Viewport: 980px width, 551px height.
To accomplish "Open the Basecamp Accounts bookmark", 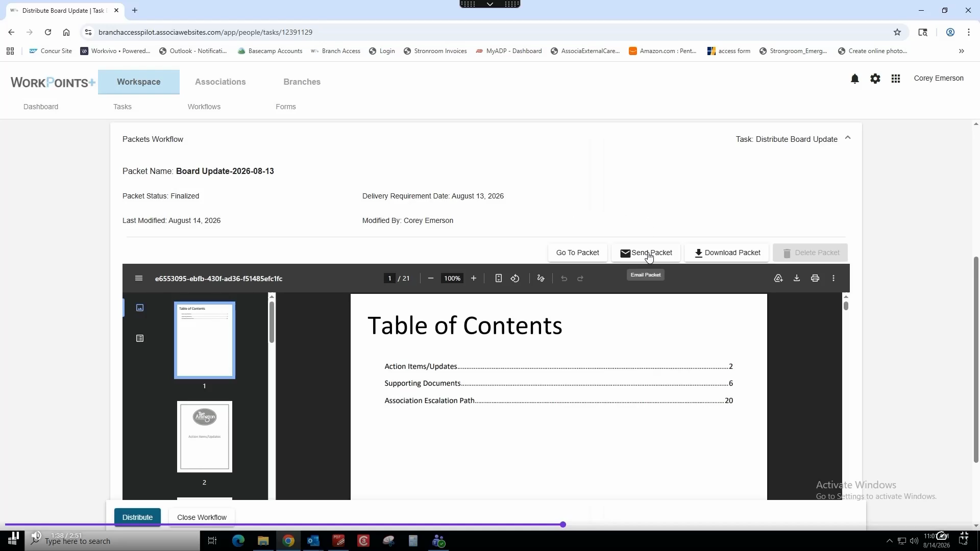I will click(x=270, y=51).
